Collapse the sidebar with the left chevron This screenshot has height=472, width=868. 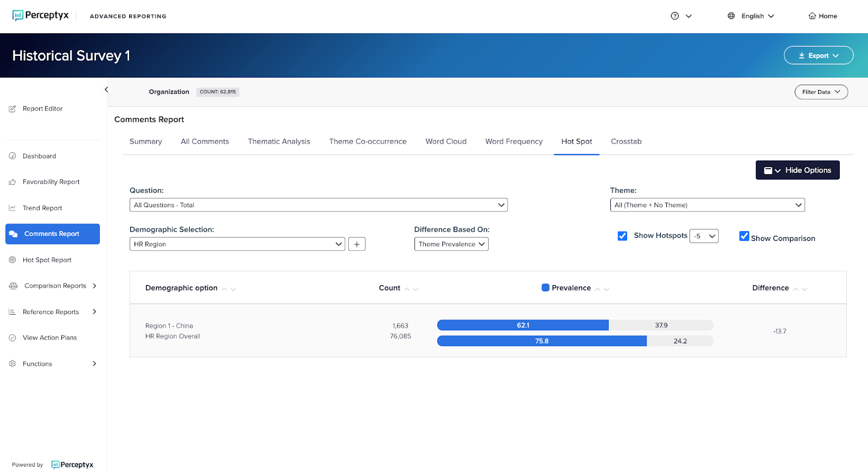(x=106, y=90)
